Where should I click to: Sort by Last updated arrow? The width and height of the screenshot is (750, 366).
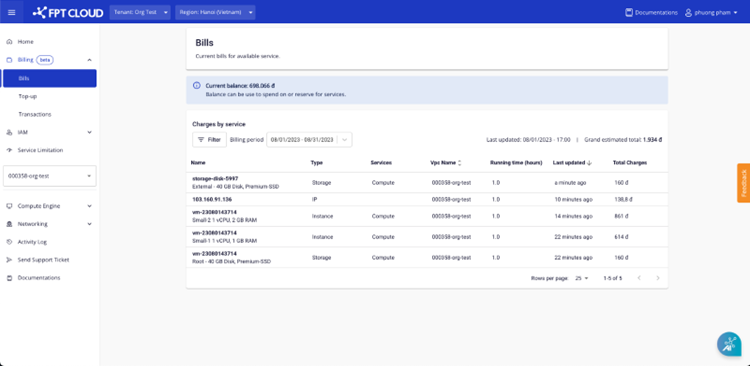(x=589, y=163)
